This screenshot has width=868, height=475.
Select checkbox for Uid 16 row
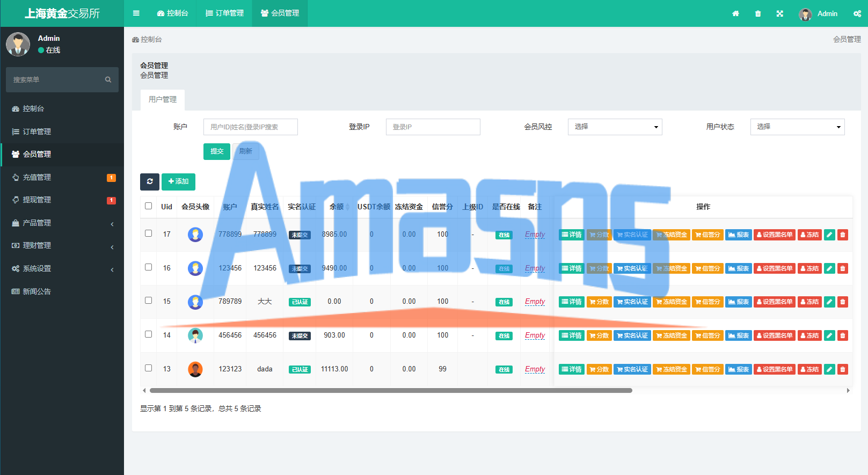(149, 267)
